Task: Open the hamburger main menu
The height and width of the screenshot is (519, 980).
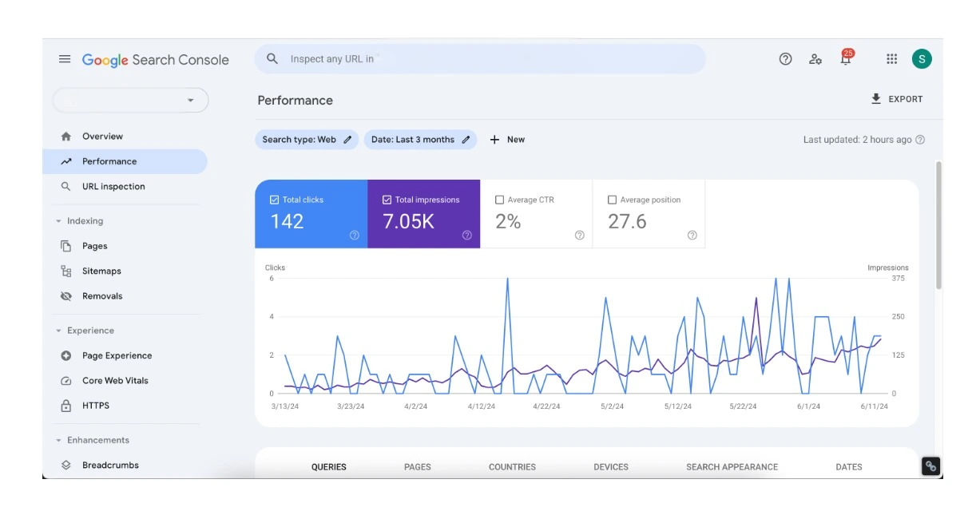Action: [x=65, y=60]
